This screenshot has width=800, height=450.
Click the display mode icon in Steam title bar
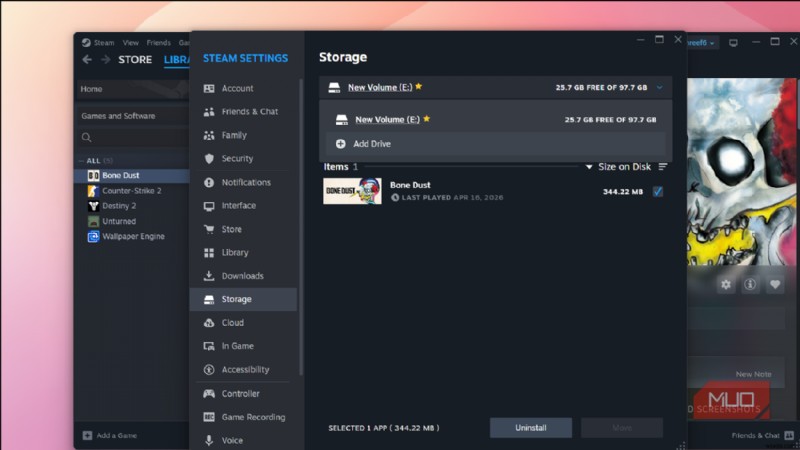pos(733,43)
